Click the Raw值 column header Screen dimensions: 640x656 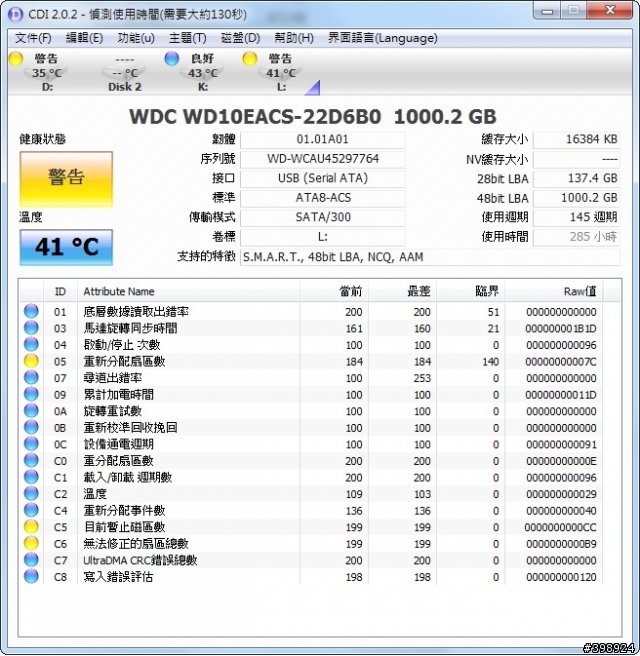click(553, 291)
